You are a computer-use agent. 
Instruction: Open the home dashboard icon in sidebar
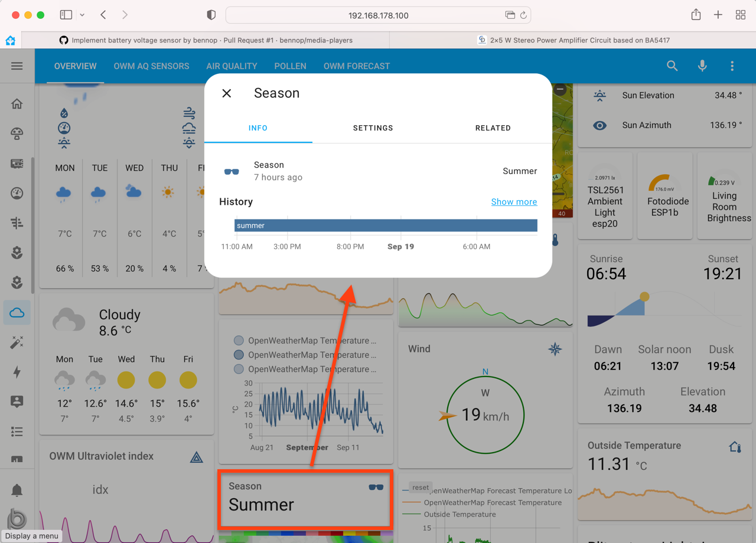pos(17,103)
